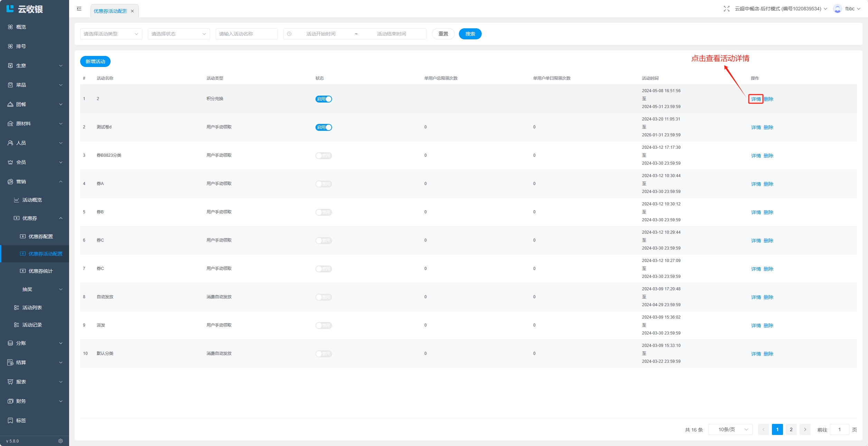The image size is (868, 446).
Task: Disable the 启用 toggle for activity 2
Action: [x=323, y=99]
